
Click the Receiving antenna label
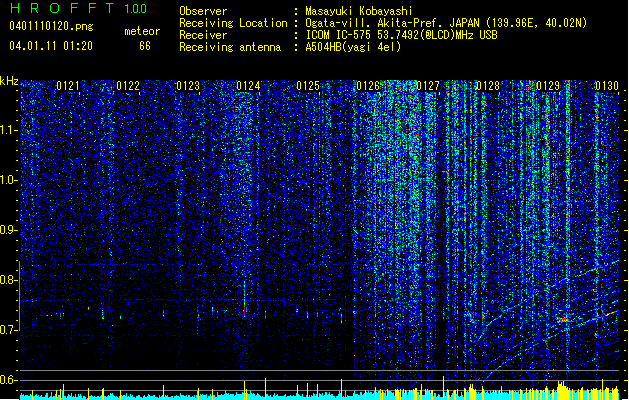pyautogui.click(x=230, y=47)
